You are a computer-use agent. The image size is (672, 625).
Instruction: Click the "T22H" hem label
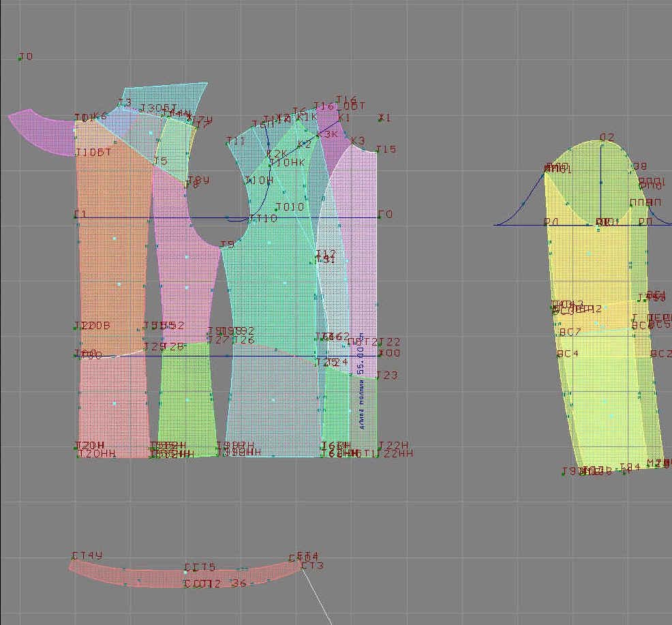393,445
